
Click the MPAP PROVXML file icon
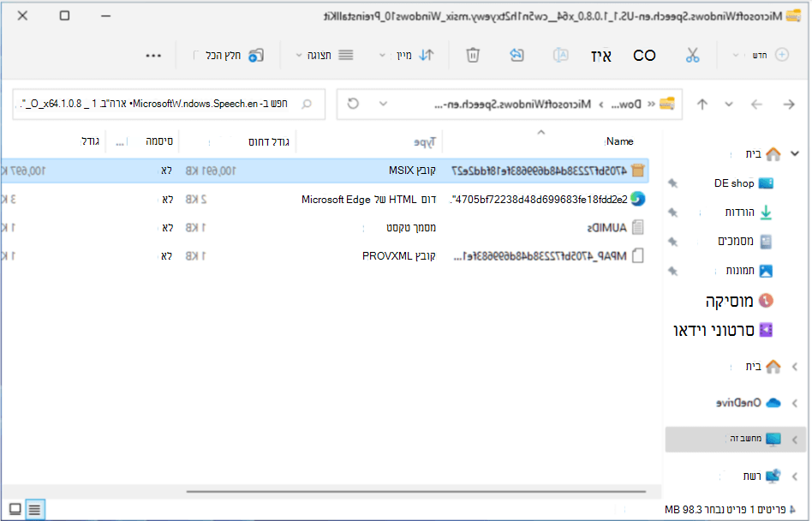pos(638,256)
